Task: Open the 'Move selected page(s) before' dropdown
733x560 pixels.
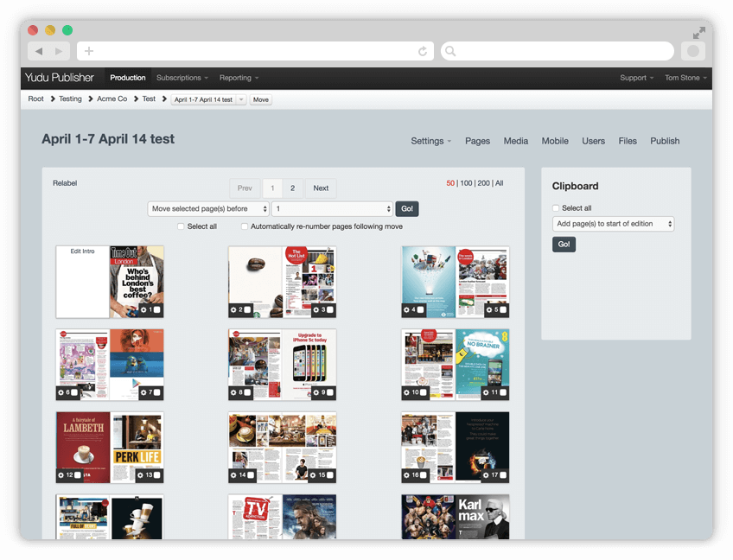Action: point(207,208)
